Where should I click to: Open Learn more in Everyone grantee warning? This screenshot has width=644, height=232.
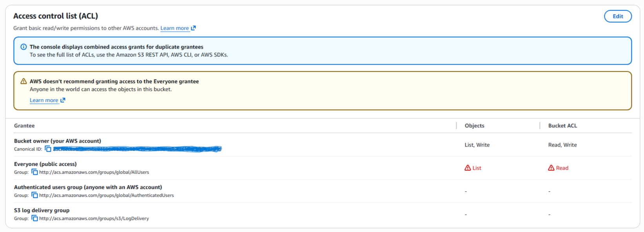click(x=44, y=100)
